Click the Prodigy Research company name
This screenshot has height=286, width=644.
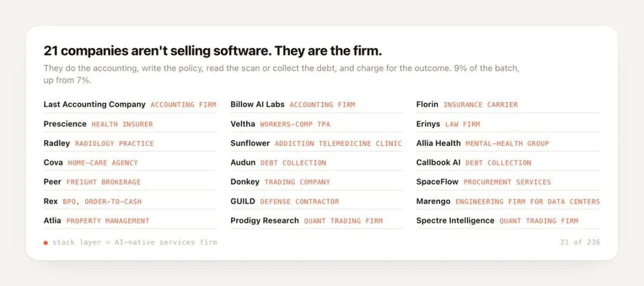click(265, 221)
